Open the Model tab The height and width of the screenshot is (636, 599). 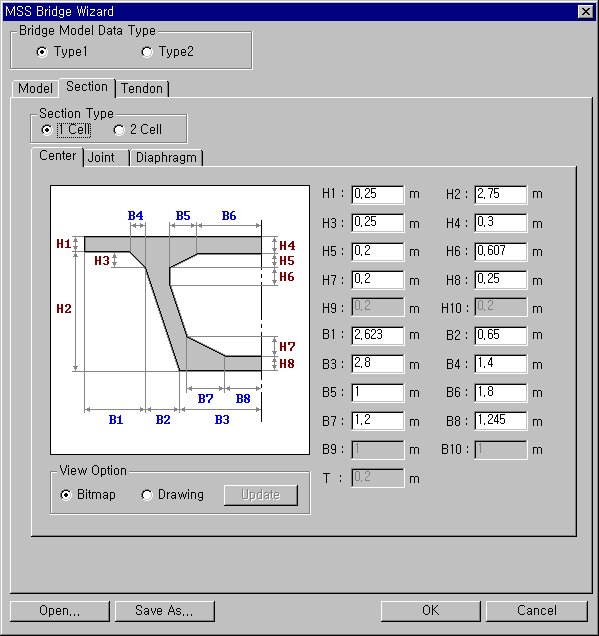[x=35, y=88]
